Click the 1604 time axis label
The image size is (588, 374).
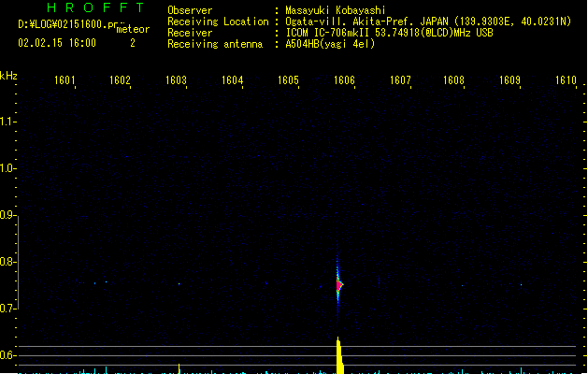232,80
